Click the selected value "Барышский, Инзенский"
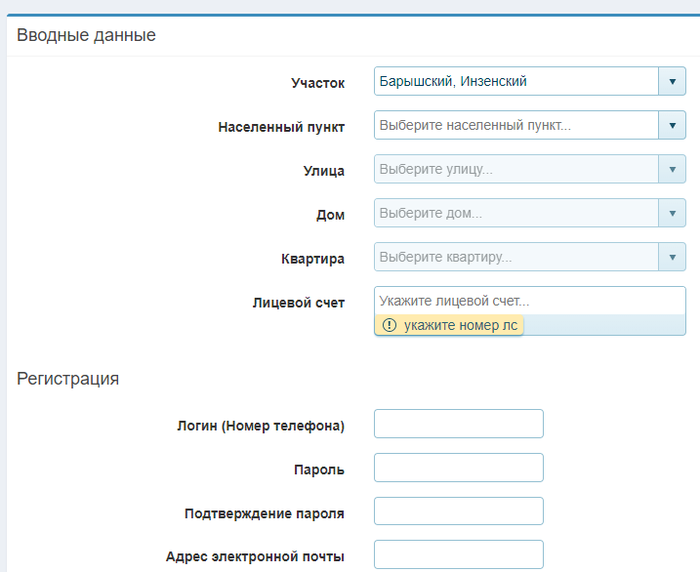Screen dimensions: 700x572 [453, 81]
